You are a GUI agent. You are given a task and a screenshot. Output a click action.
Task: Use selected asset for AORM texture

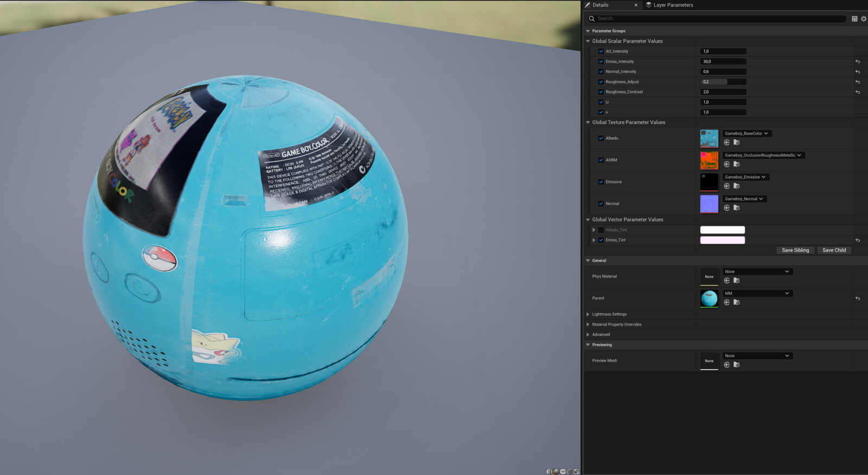pyautogui.click(x=727, y=164)
